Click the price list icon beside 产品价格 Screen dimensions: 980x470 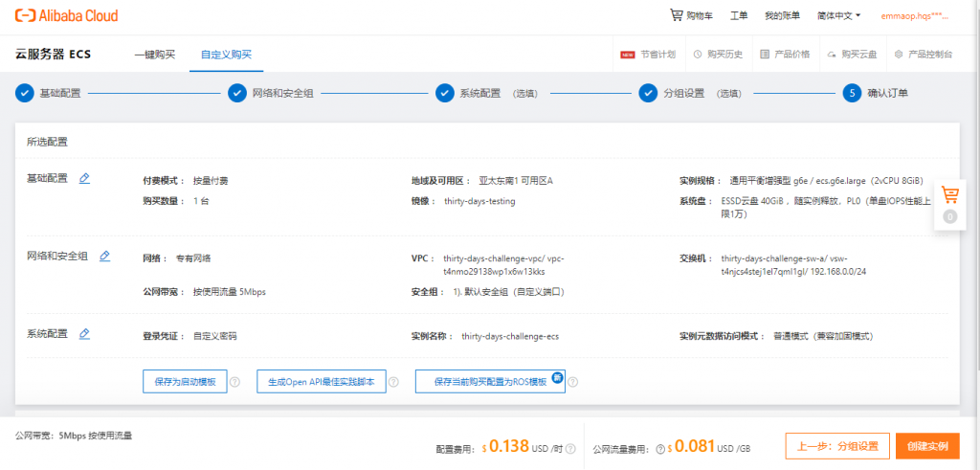(765, 55)
